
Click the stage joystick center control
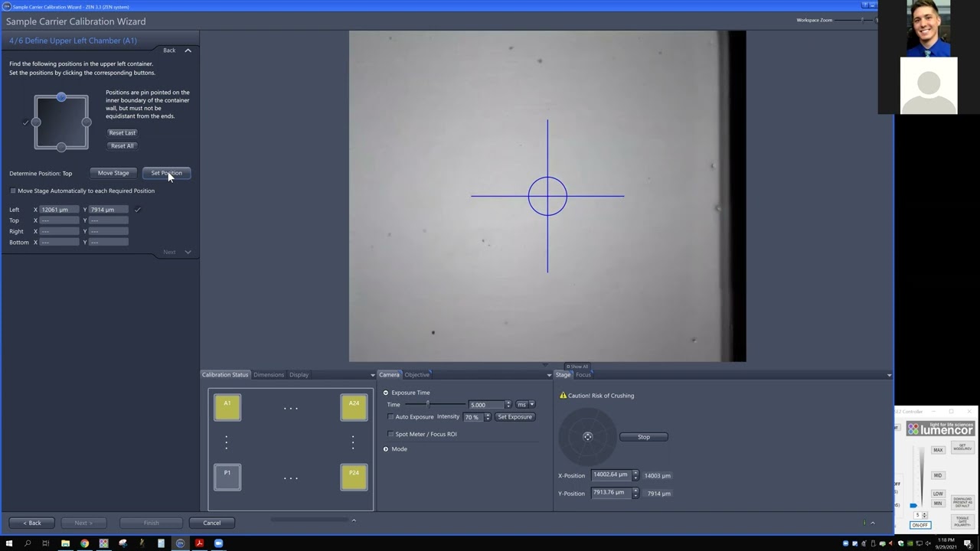[x=587, y=437]
